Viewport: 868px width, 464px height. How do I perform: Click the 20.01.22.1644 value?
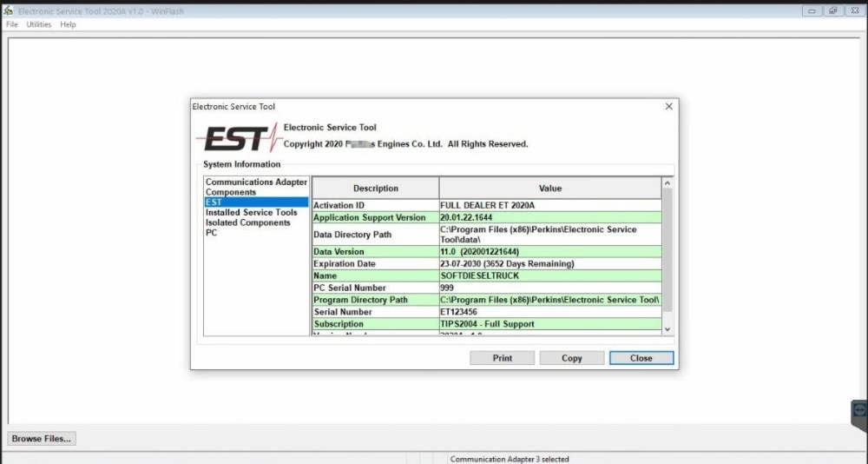pyautogui.click(x=550, y=218)
